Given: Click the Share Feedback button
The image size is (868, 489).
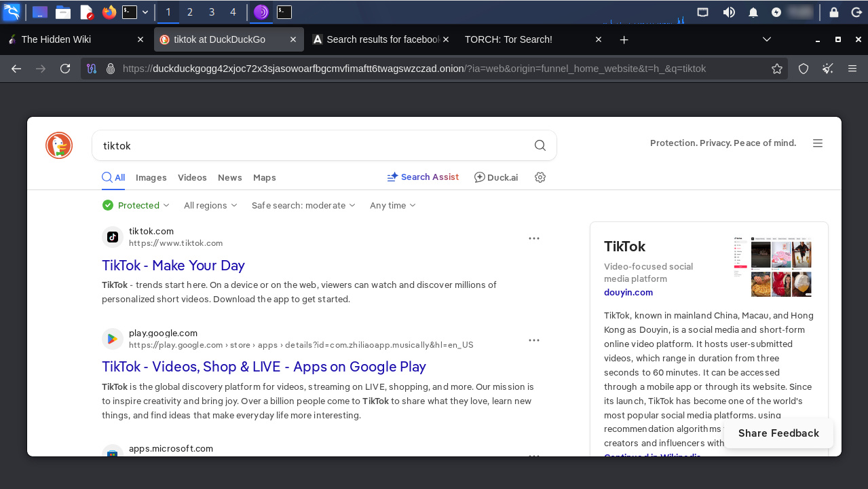Looking at the screenshot, I should pyautogui.click(x=778, y=433).
